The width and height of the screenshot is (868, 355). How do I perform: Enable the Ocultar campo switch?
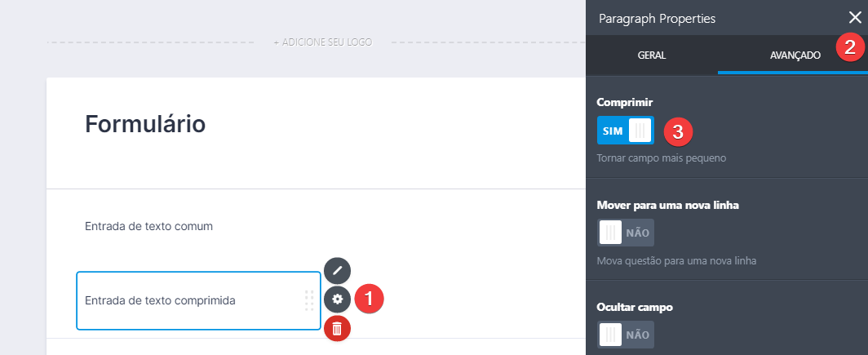(x=626, y=335)
